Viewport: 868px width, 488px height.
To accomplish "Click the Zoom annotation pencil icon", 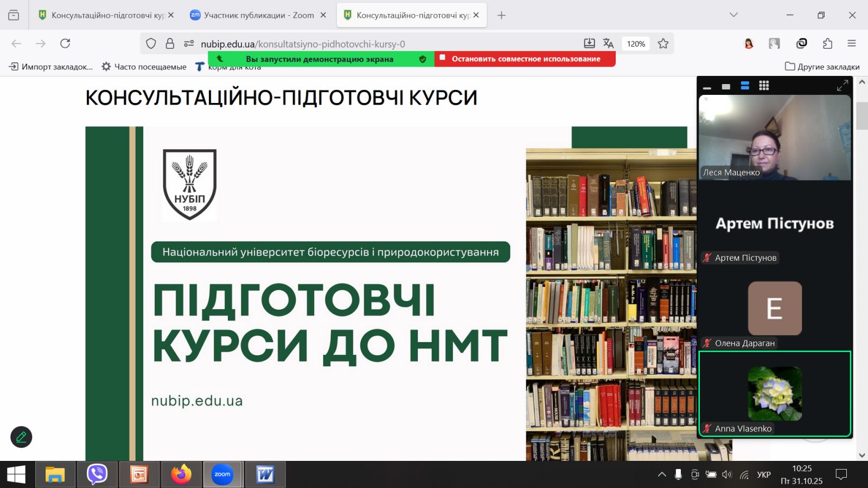I will click(x=21, y=437).
